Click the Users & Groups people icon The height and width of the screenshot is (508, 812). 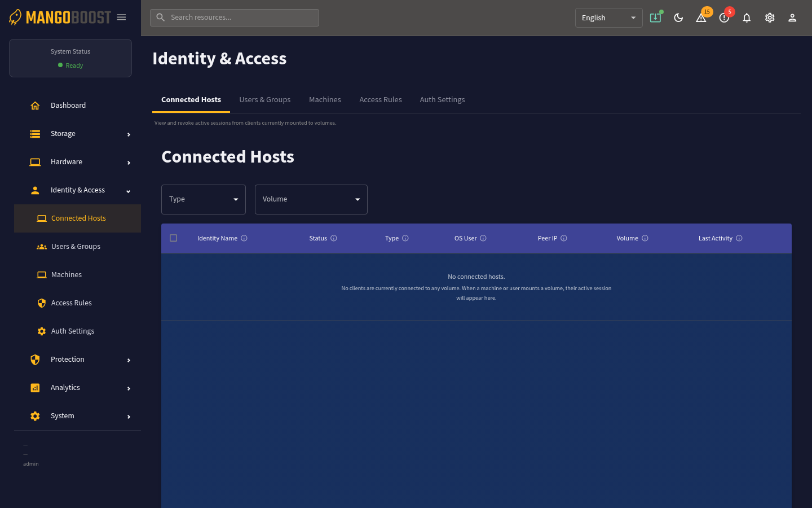pos(42,247)
